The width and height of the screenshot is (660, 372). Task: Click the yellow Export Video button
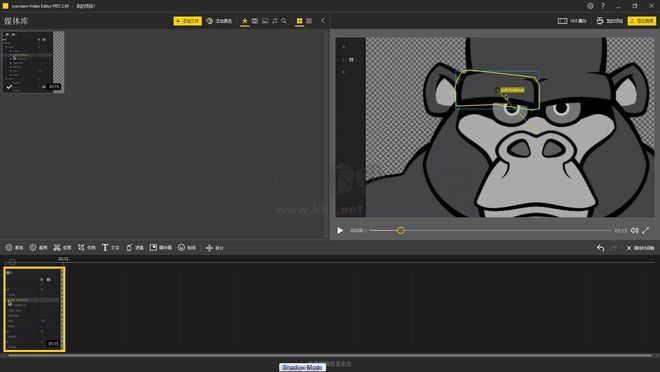(x=641, y=21)
